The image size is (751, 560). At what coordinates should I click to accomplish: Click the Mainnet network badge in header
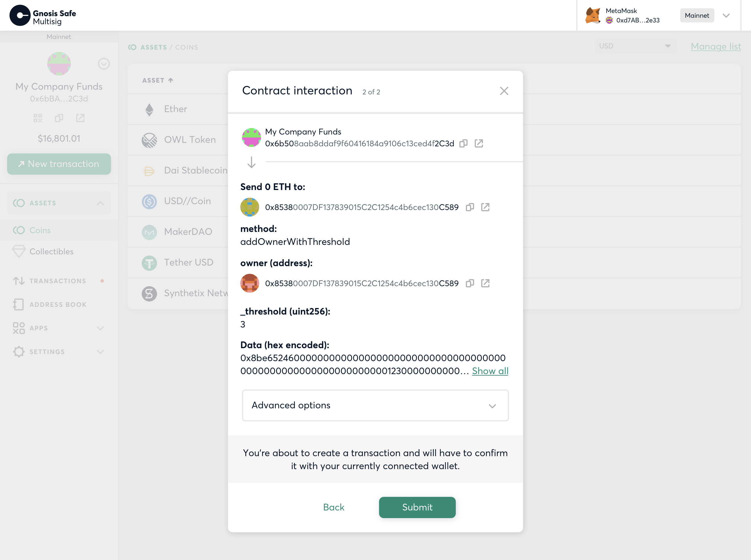[x=697, y=16]
